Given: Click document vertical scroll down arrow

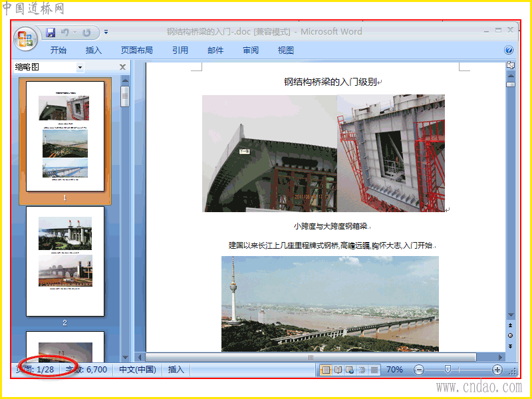Looking at the screenshot, I should tap(511, 315).
